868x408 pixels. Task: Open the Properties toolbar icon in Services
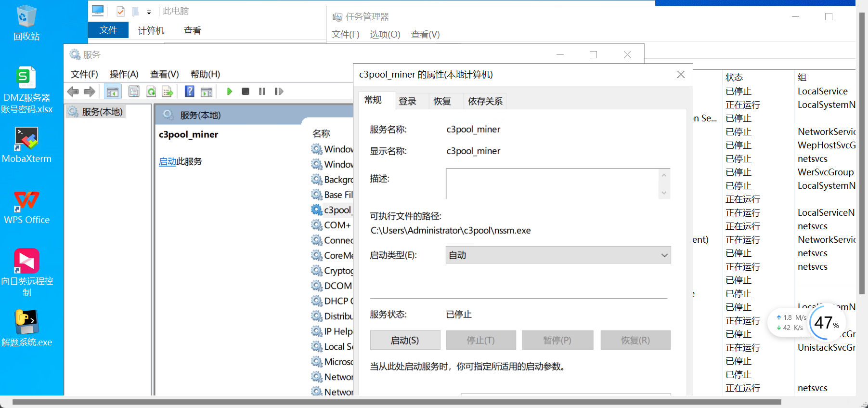pos(134,92)
